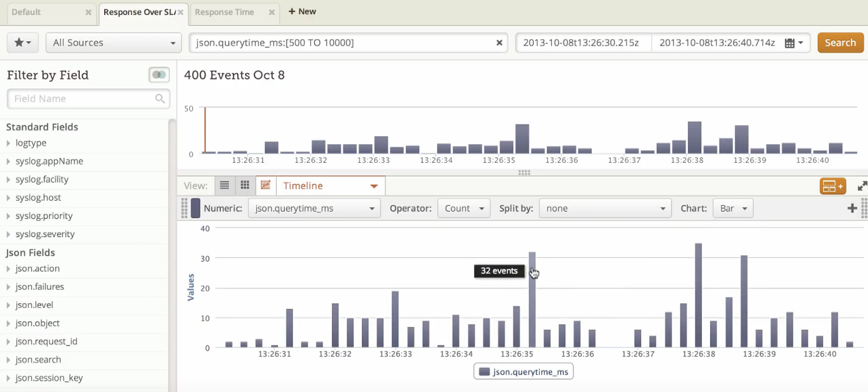
Task: Click the Search button
Action: tap(840, 43)
